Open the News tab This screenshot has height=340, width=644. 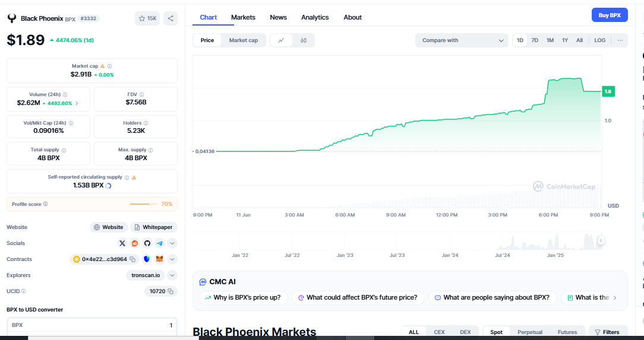tap(279, 17)
